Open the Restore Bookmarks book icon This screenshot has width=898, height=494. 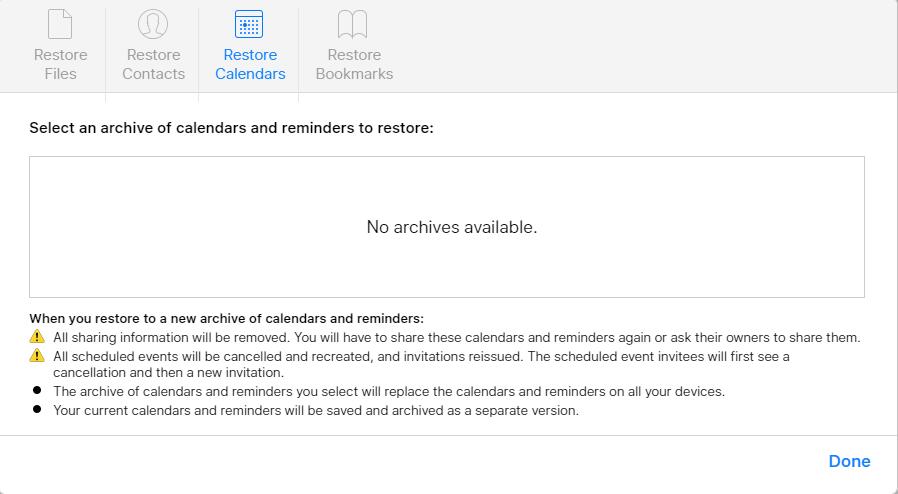click(352, 24)
